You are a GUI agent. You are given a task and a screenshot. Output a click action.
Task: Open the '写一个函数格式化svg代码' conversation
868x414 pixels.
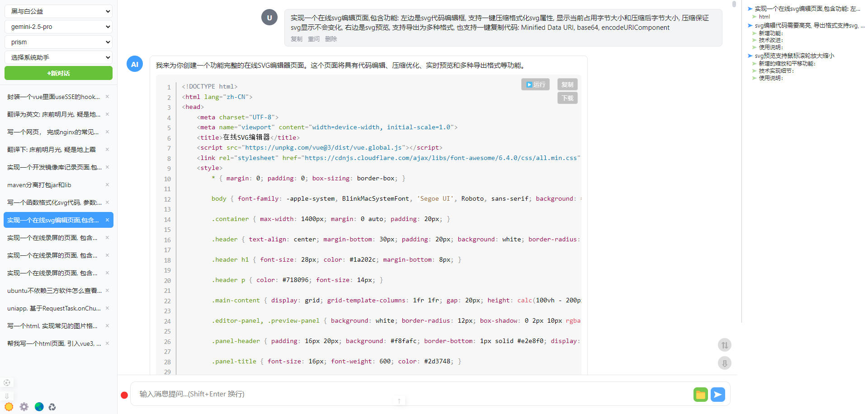point(54,202)
